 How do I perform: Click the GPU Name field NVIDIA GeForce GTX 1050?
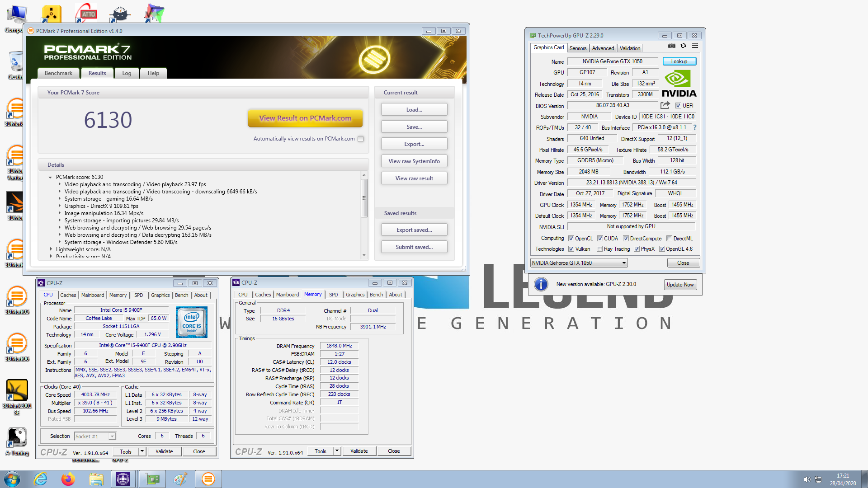612,61
